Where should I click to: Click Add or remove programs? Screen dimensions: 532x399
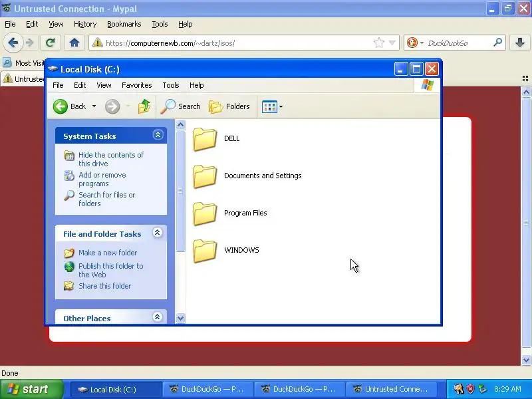[x=102, y=179]
